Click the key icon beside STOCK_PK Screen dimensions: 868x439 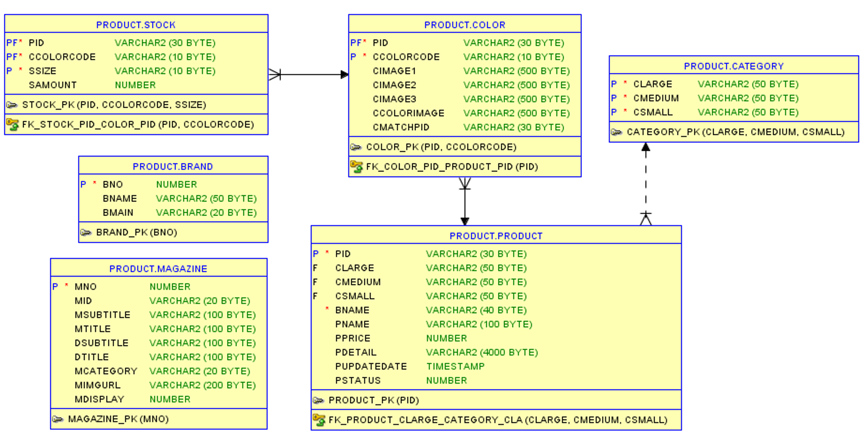coord(12,104)
